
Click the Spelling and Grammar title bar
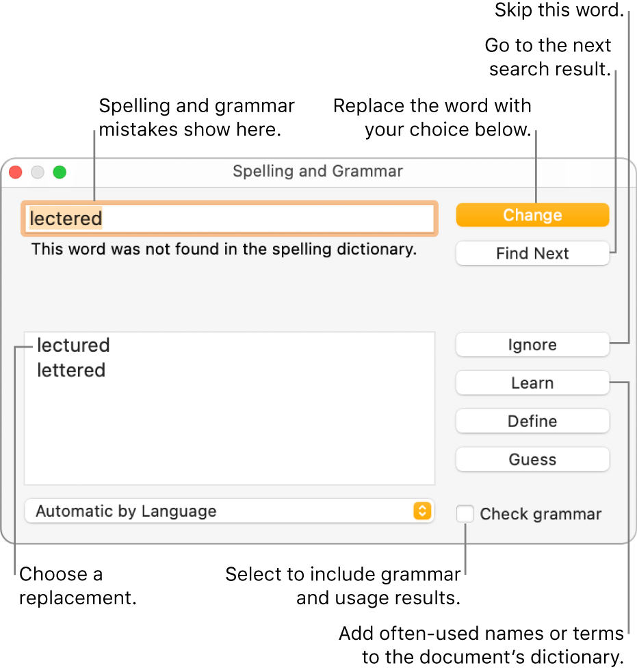coord(317,172)
